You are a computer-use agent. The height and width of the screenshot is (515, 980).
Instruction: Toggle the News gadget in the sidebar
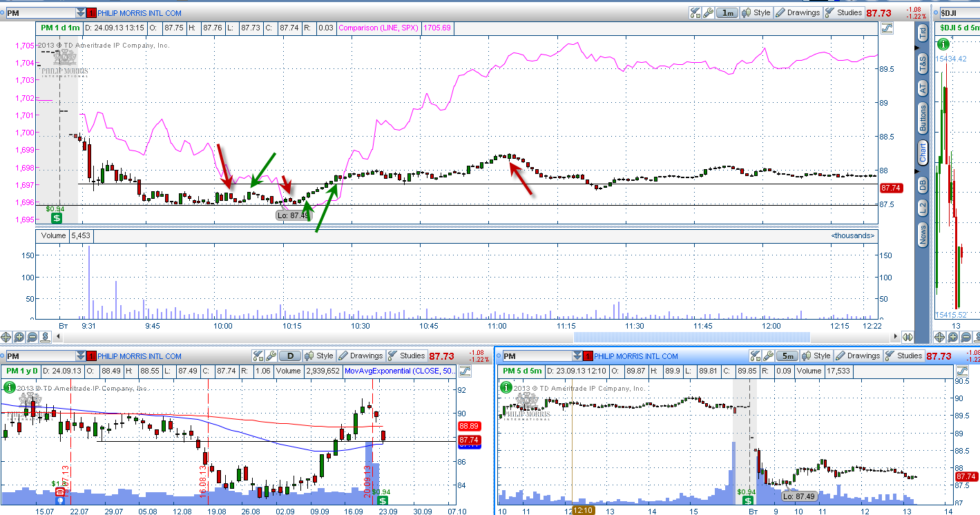coord(922,235)
